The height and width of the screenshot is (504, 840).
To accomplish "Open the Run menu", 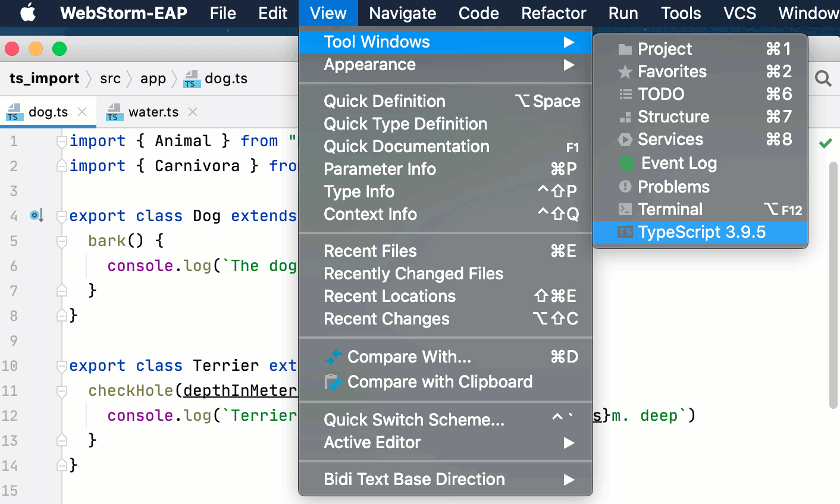I will click(x=623, y=13).
